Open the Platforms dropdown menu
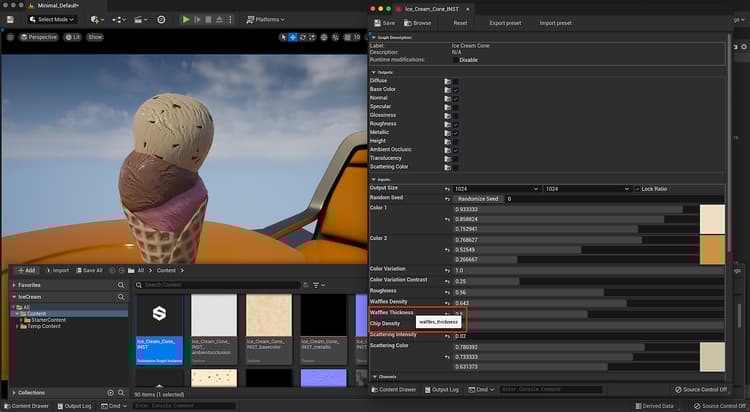The height and width of the screenshot is (412, 750). 266,19
